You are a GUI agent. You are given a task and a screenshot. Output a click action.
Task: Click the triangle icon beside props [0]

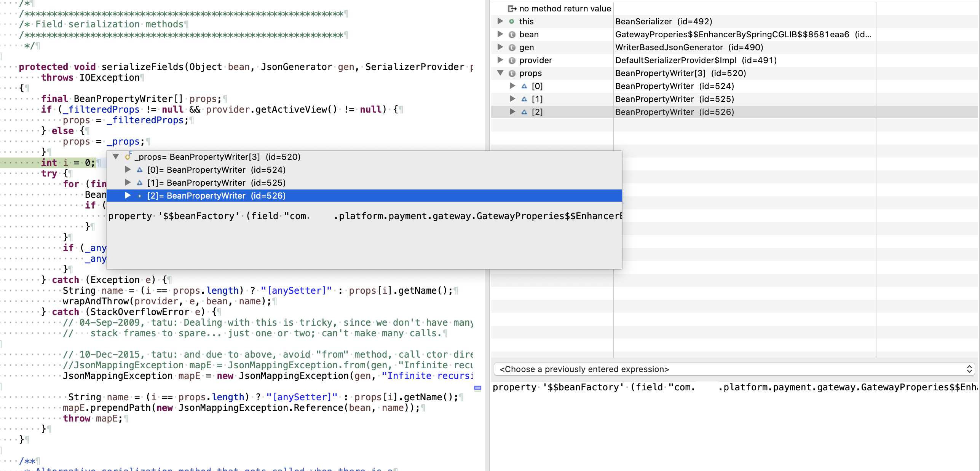pyautogui.click(x=524, y=86)
